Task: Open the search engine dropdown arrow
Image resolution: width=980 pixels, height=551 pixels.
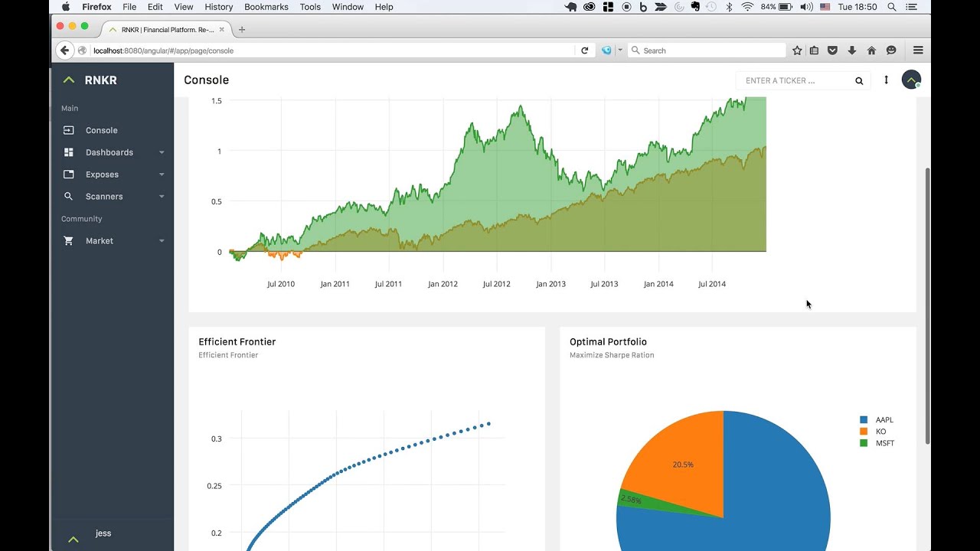Action: [x=619, y=51]
